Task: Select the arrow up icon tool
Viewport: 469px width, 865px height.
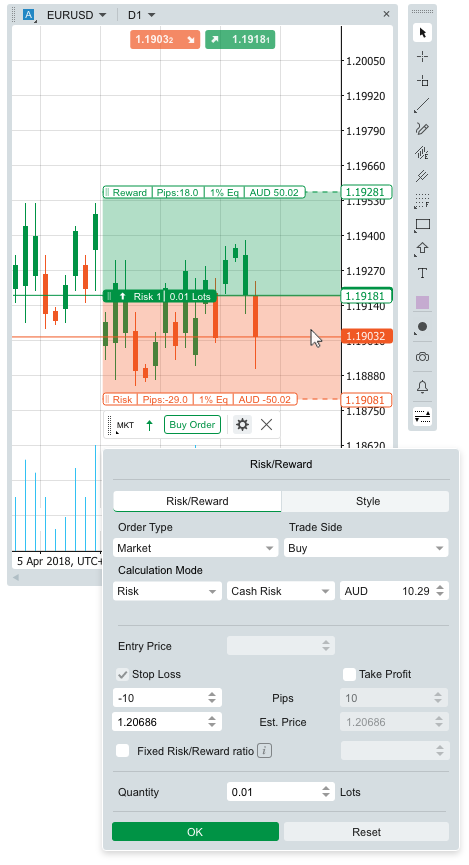Action: [x=422, y=249]
